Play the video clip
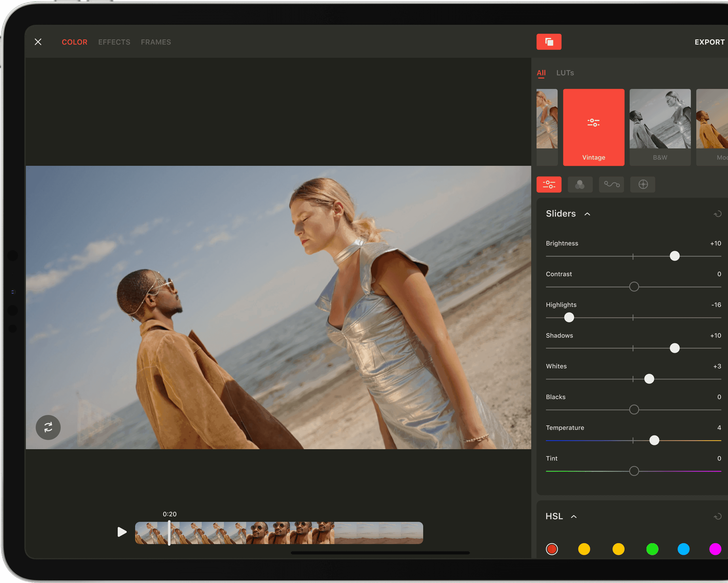This screenshot has height=583, width=728. (122, 532)
